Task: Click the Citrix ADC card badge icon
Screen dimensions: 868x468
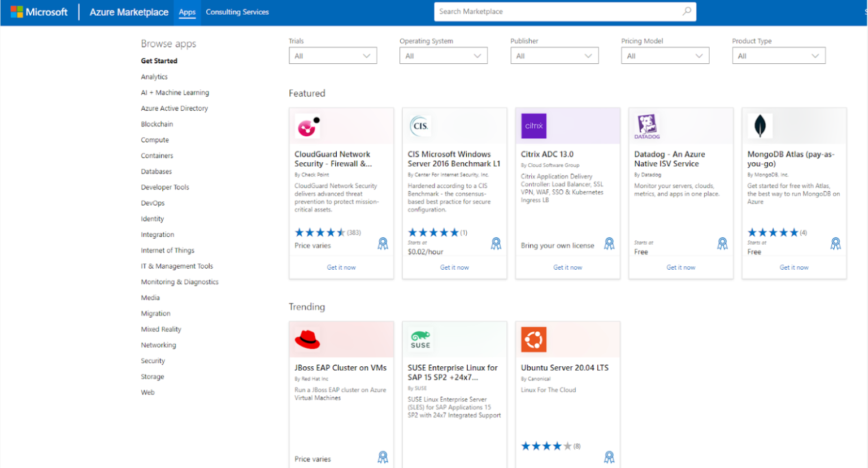Action: click(x=609, y=244)
